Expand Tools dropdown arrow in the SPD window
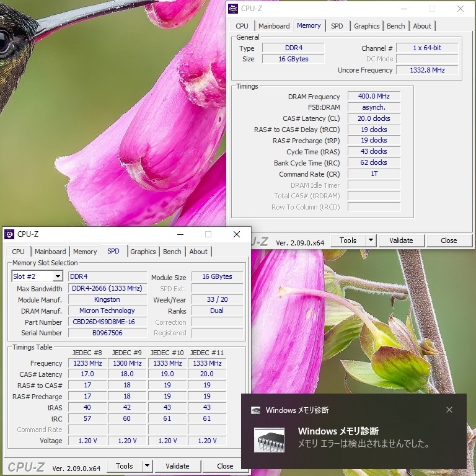 coord(147,466)
